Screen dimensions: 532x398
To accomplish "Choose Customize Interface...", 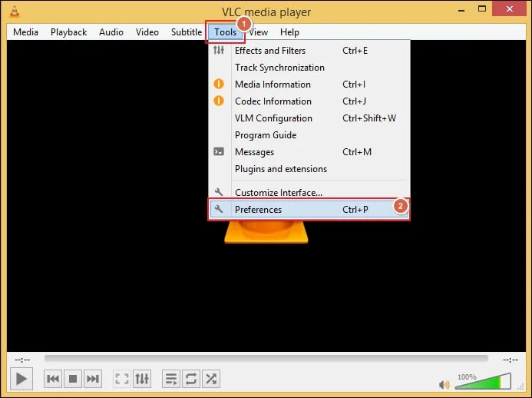I will point(309,193).
